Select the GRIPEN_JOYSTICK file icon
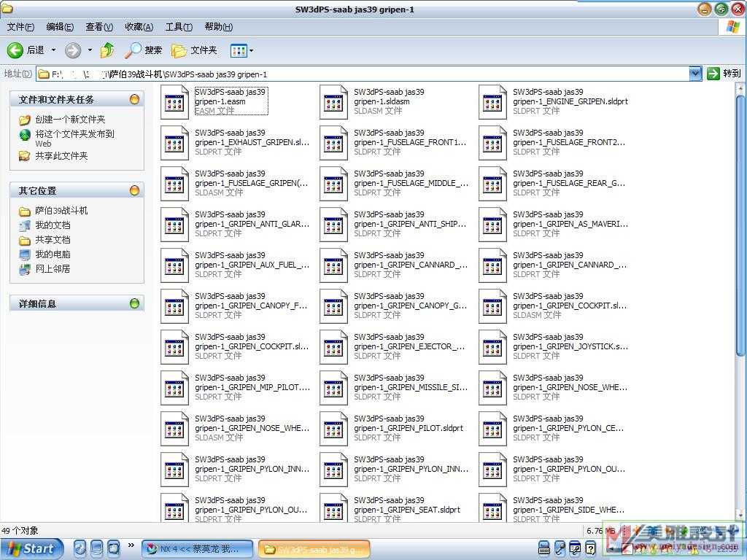The width and height of the screenshot is (747, 560). (492, 346)
